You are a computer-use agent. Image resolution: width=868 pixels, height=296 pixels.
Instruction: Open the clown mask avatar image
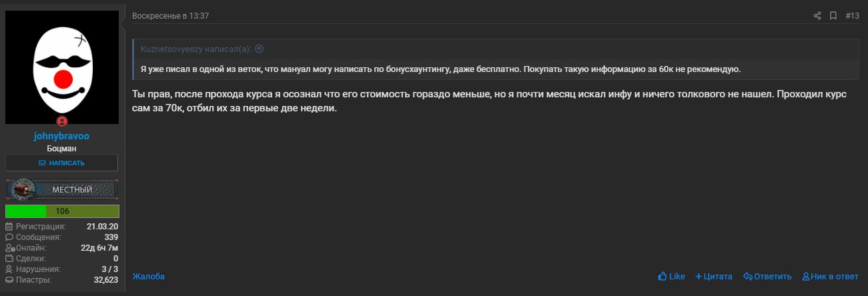(x=62, y=67)
